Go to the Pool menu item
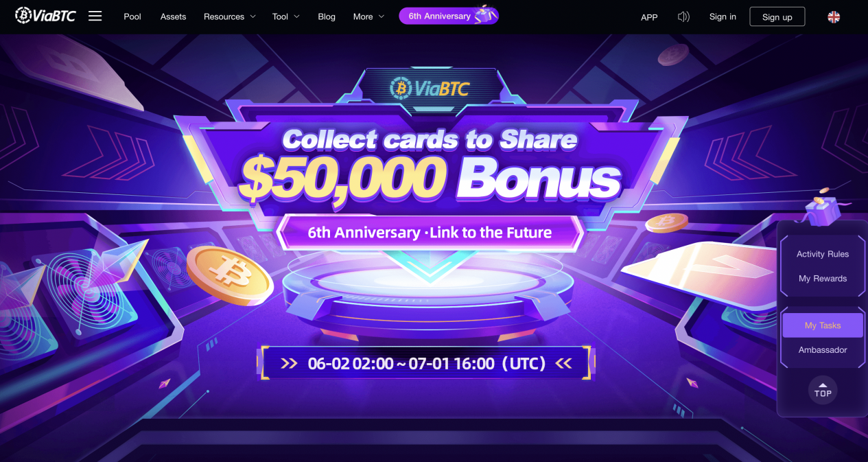868x462 pixels. pos(132,16)
